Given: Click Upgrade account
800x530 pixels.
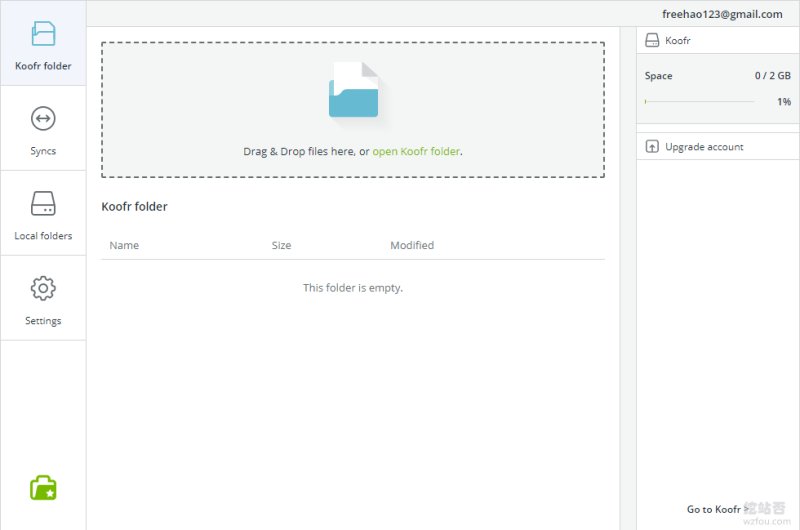Looking at the screenshot, I should (x=718, y=146).
